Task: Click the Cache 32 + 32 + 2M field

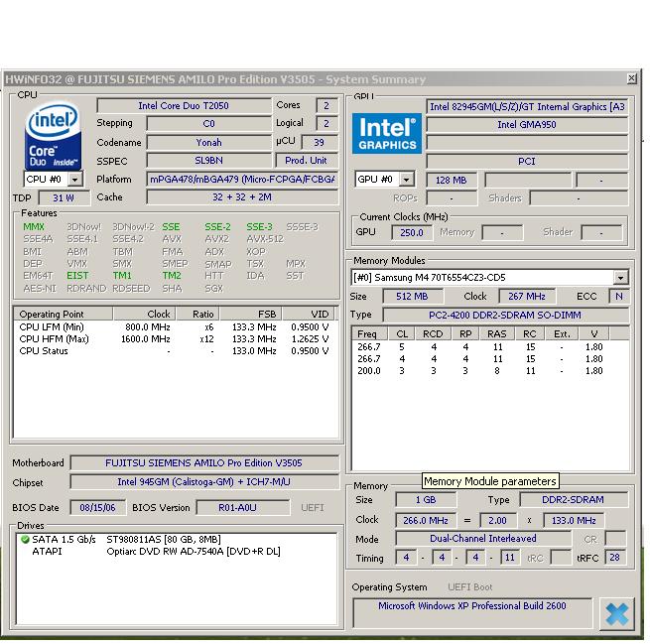Action: [x=242, y=196]
